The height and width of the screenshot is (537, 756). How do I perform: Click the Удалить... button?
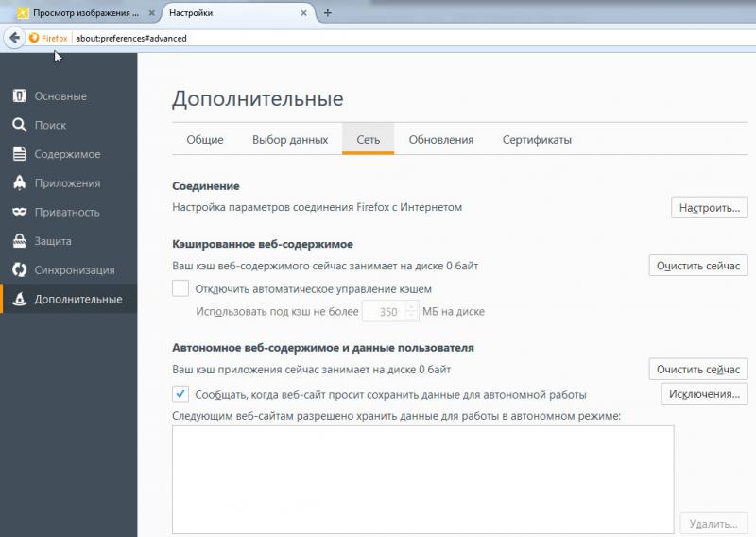[x=713, y=524]
